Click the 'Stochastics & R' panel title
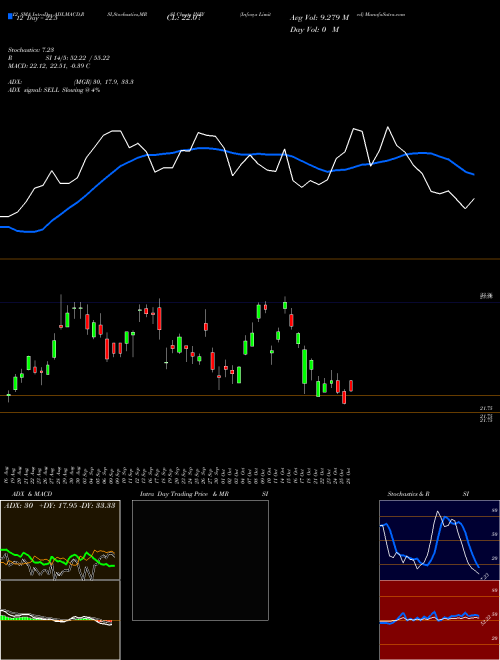 click(408, 494)
